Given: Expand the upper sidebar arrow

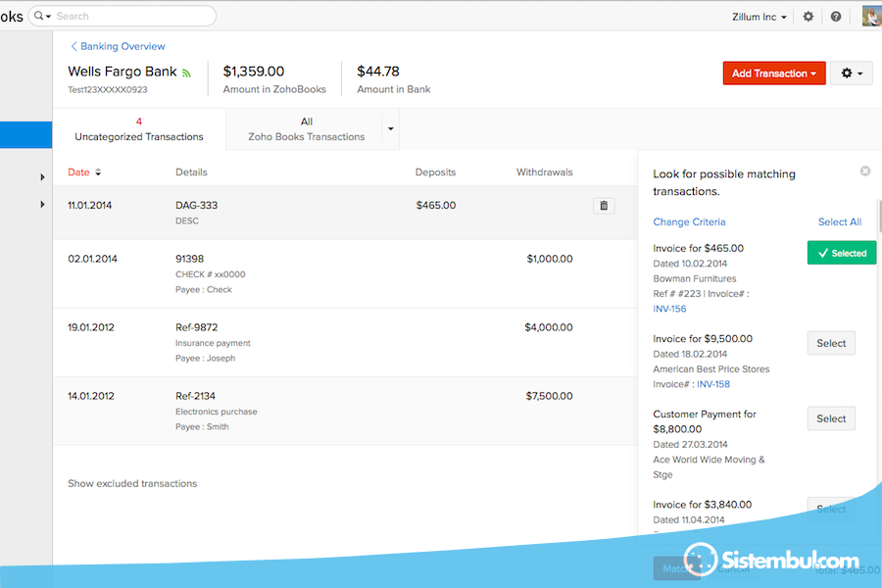Looking at the screenshot, I should (x=42, y=177).
